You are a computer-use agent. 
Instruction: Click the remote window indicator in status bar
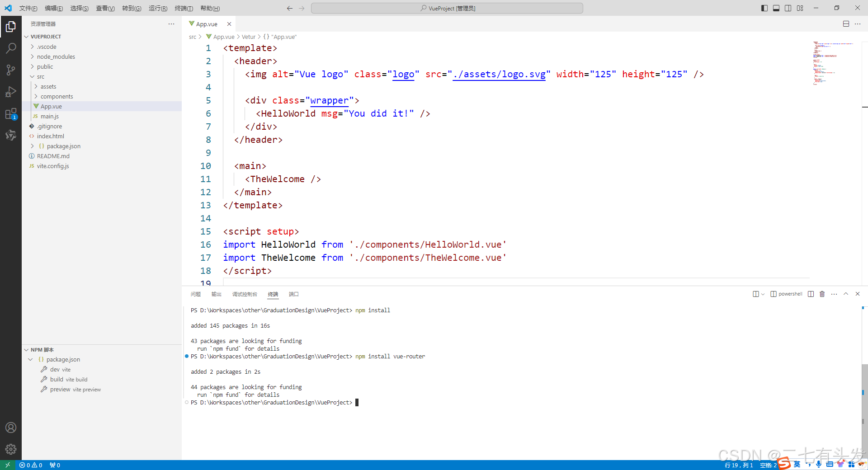(x=8, y=465)
